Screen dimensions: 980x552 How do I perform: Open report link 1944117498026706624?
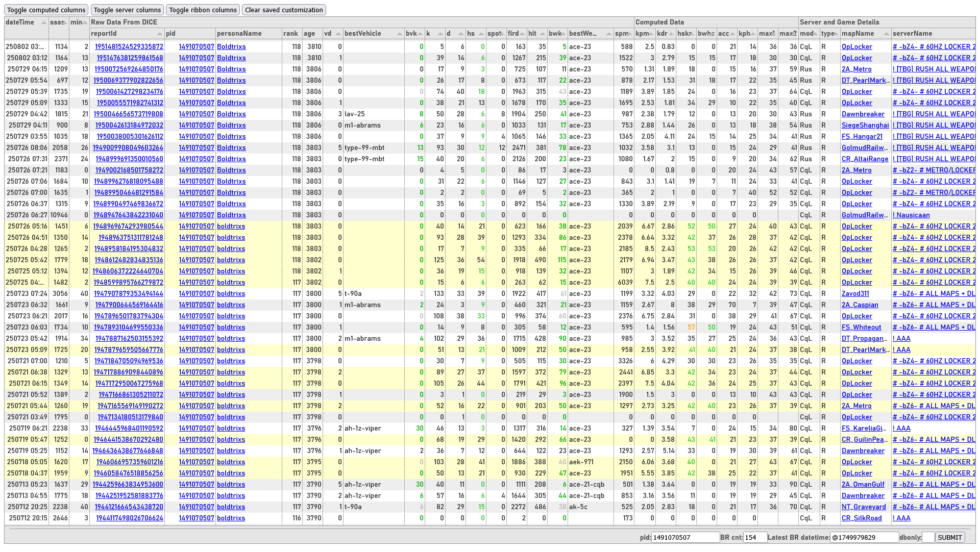click(130, 518)
